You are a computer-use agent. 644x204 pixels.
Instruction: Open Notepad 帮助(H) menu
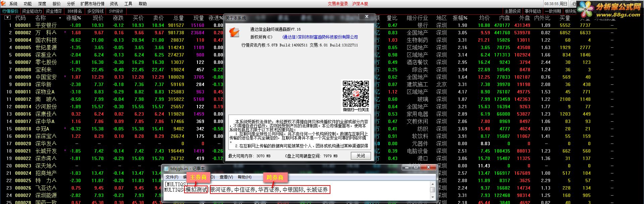245,177
